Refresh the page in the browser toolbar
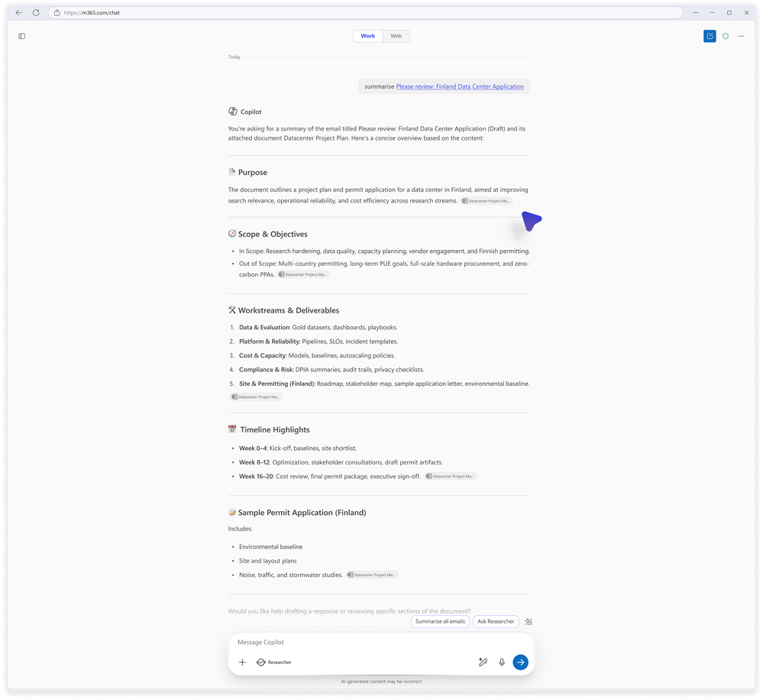 [36, 12]
